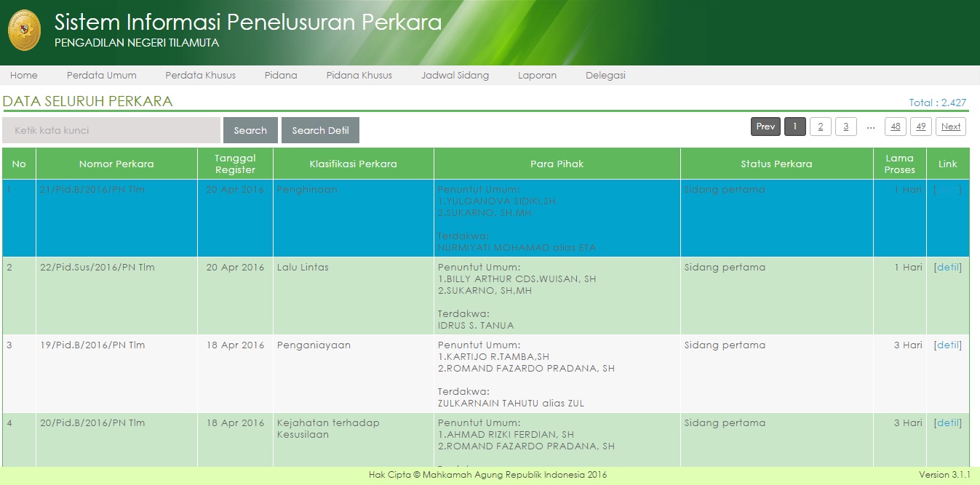The height and width of the screenshot is (485, 980).
Task: Go to Jadwal Sidang
Action: (455, 76)
